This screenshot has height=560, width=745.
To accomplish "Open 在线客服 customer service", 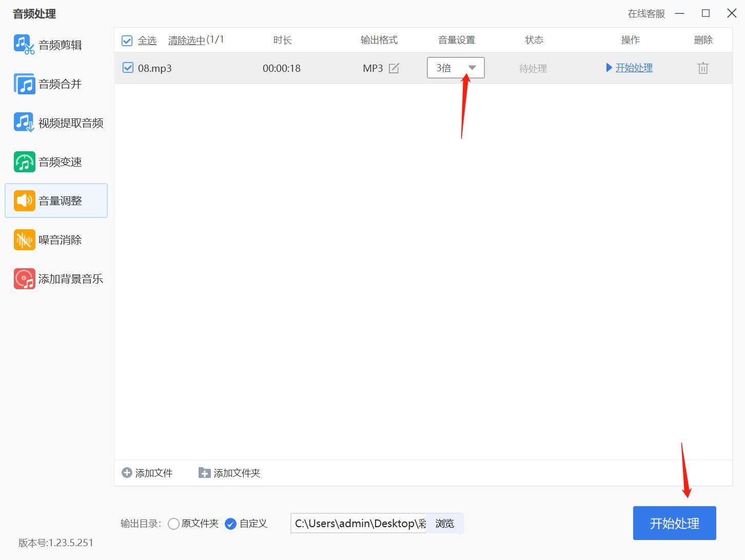I will (645, 14).
